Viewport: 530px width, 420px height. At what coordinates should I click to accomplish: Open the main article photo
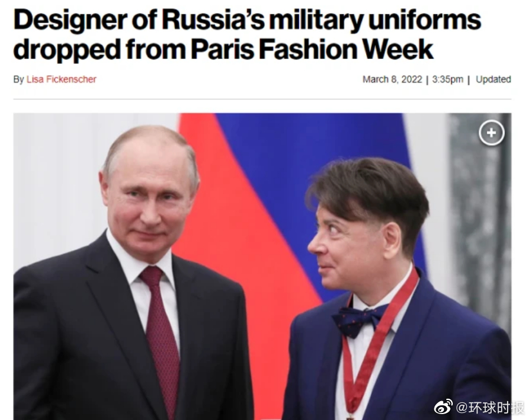pyautogui.click(x=262, y=266)
